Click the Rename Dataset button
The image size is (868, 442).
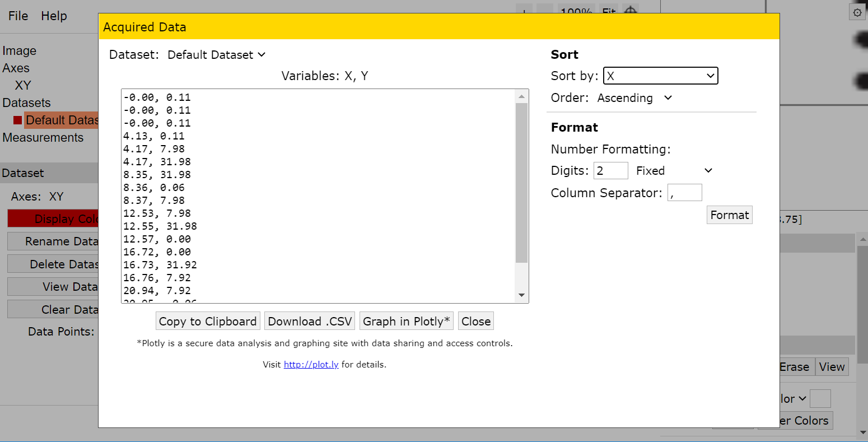(x=53, y=241)
